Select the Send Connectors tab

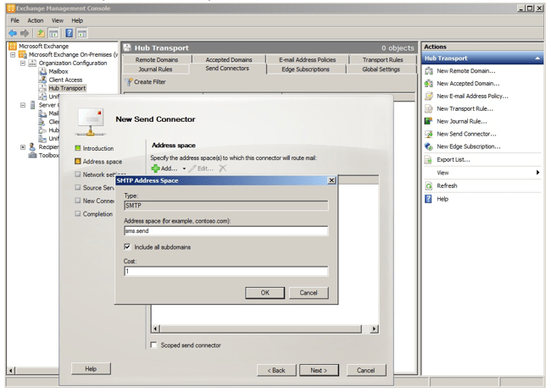[227, 69]
